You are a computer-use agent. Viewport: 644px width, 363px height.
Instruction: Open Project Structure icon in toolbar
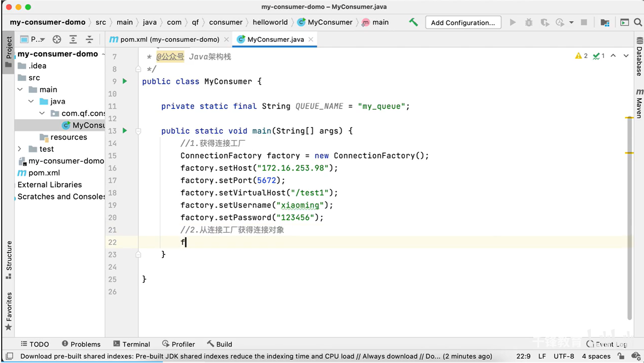tap(605, 22)
